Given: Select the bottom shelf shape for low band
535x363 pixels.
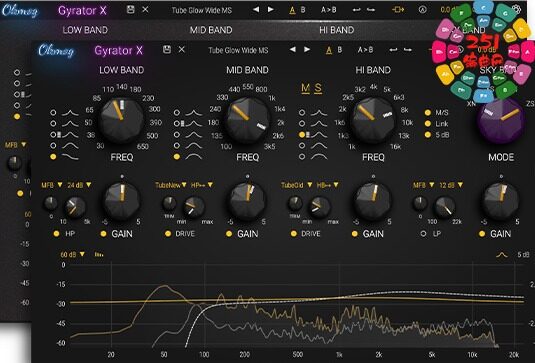Looking at the screenshot, I should pos(53,157).
